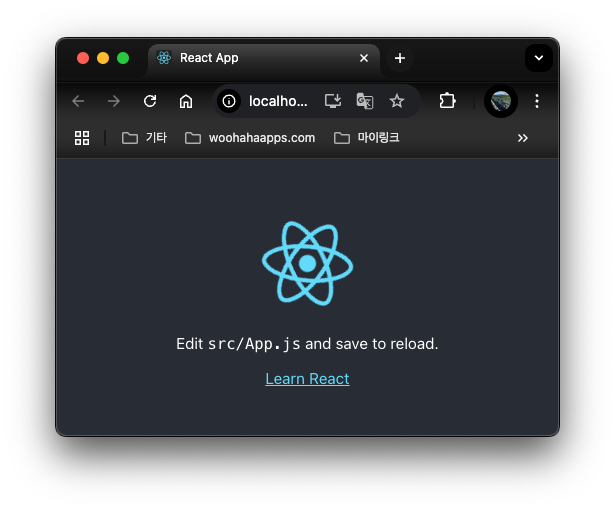Bookmark this page with the star
615x510 pixels.
pos(397,101)
